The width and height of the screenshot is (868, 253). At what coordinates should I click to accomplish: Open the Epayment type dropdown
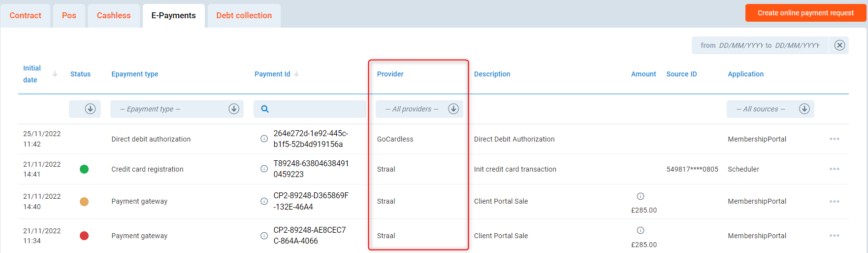[177, 109]
